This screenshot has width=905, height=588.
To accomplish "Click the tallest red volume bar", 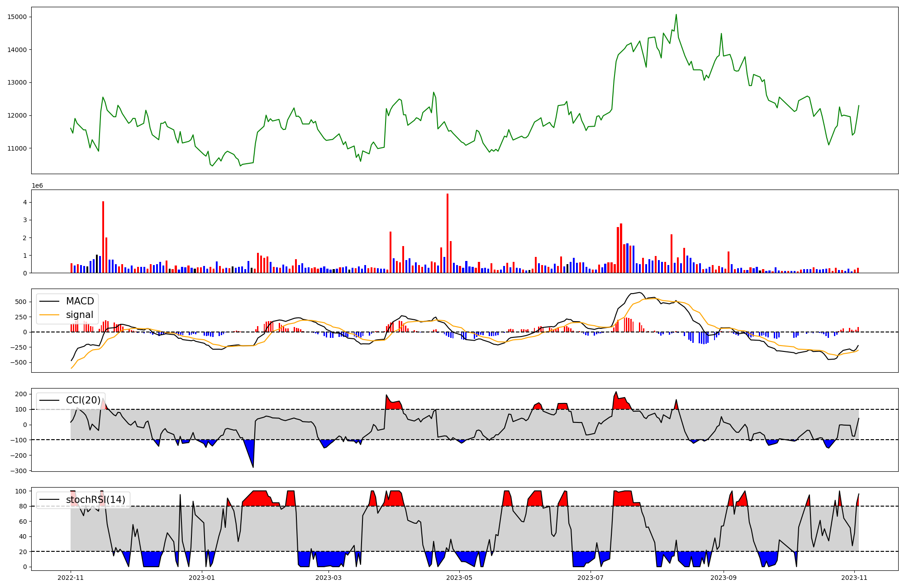I will coord(448,233).
